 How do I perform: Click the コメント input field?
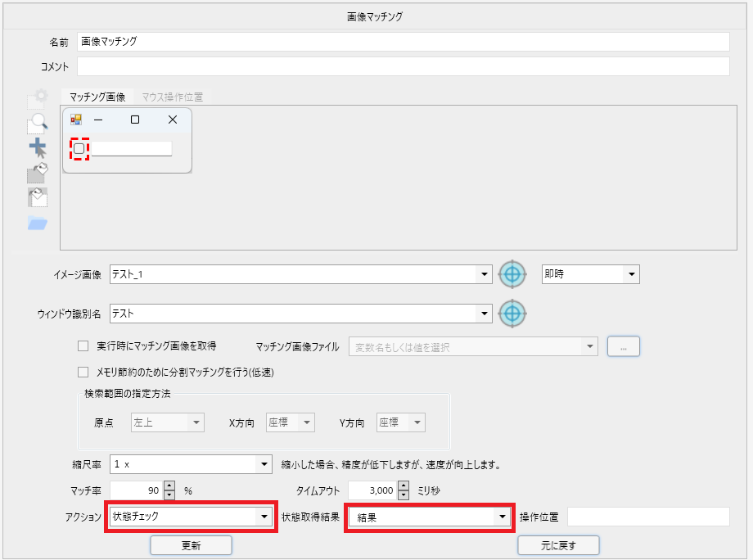[x=404, y=66]
